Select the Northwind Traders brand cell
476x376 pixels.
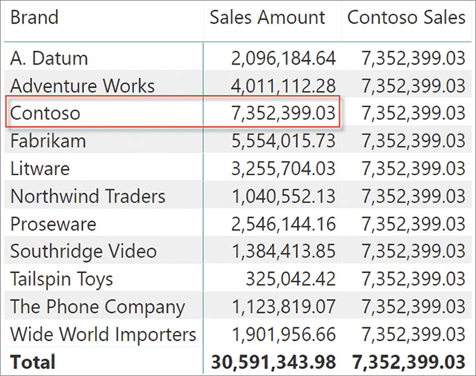click(x=88, y=196)
